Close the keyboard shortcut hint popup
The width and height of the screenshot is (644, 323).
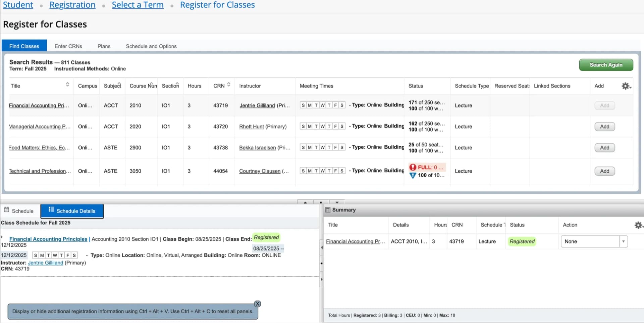point(257,304)
